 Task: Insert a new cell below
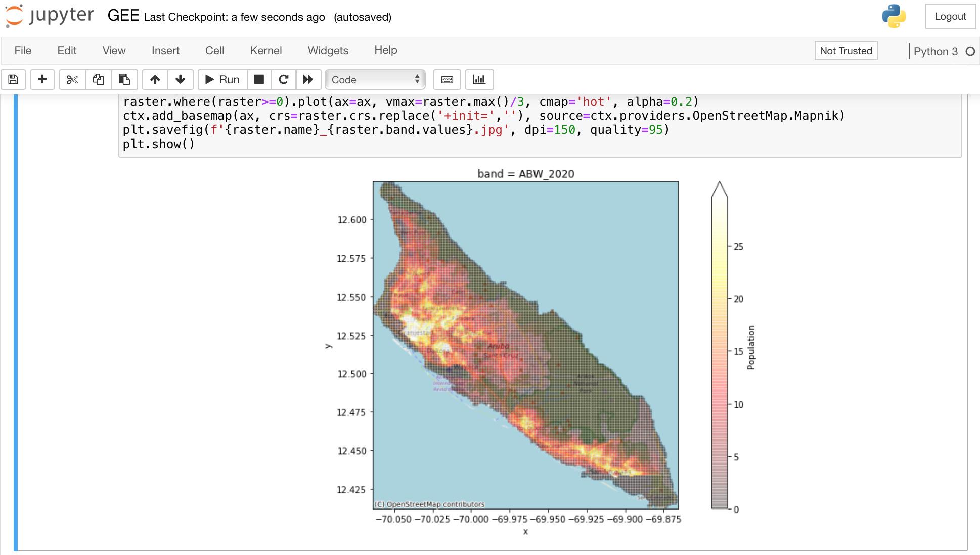pos(42,79)
